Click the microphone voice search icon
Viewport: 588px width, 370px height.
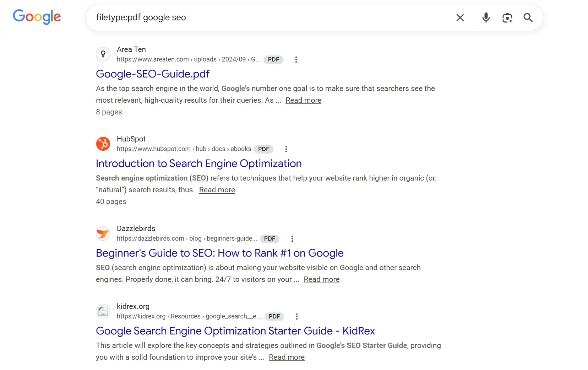pos(486,18)
